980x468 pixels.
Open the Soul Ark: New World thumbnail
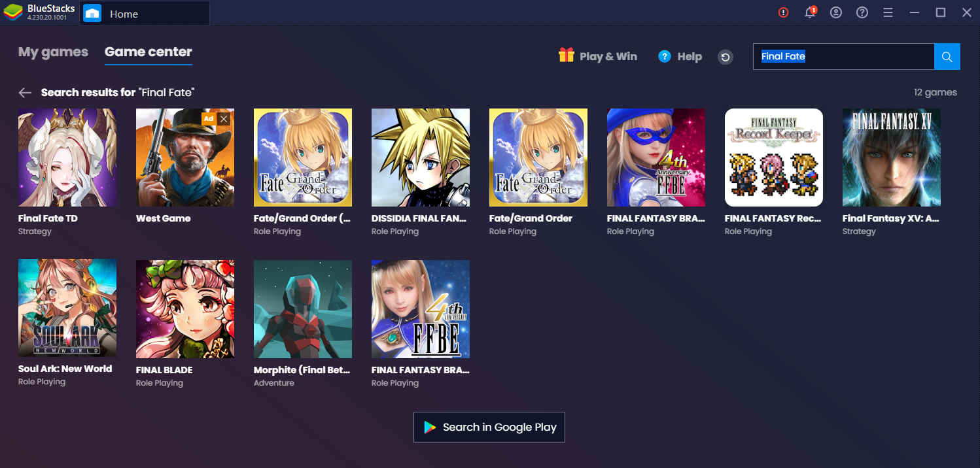tap(67, 308)
